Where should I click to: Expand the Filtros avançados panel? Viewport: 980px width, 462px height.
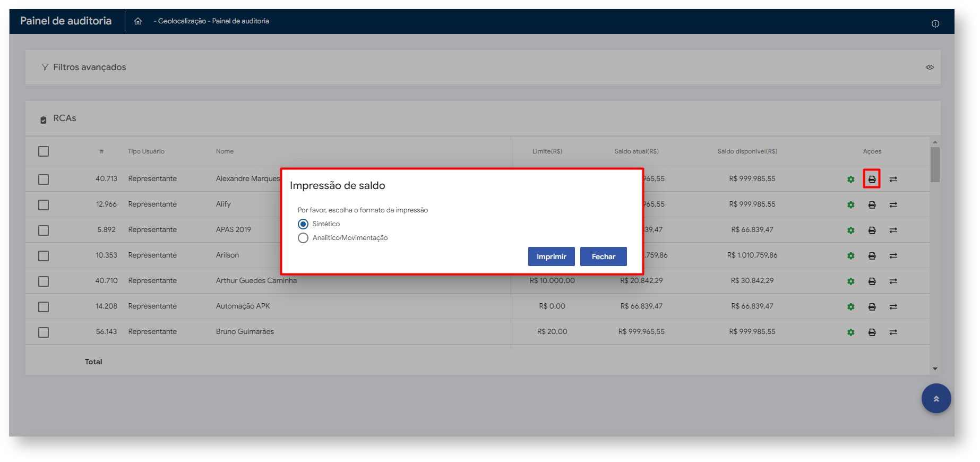pos(89,67)
